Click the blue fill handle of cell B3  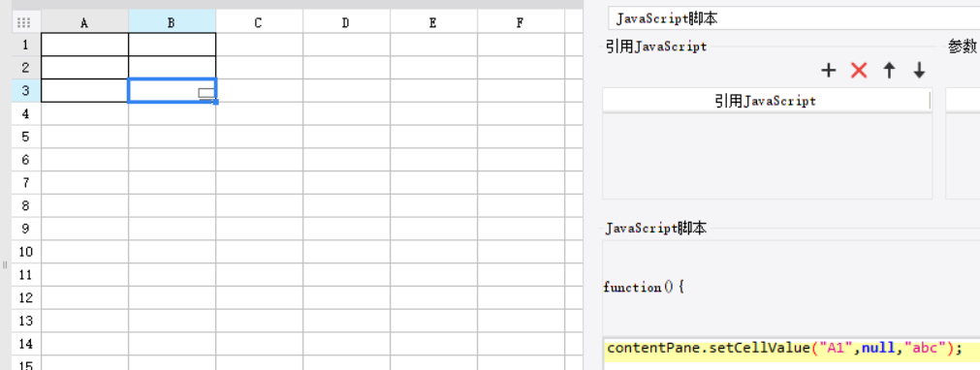click(215, 102)
